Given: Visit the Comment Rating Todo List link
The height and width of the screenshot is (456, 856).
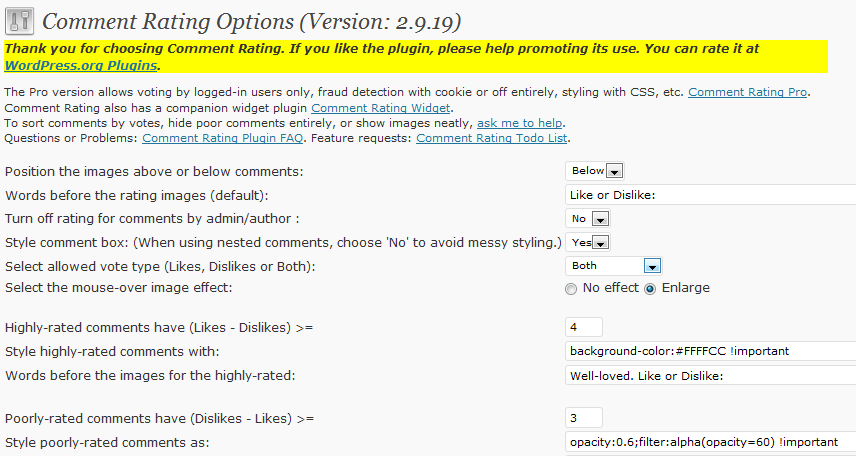Looking at the screenshot, I should click(491, 138).
